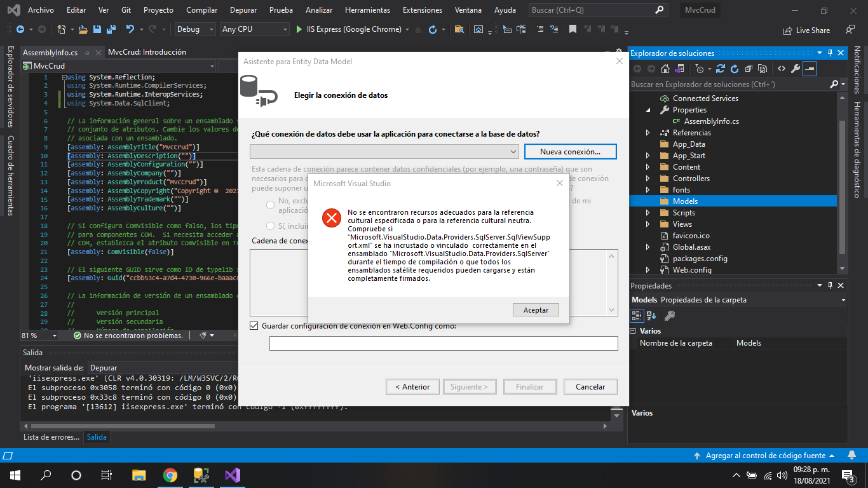
Task: Click Property Pages wrench in Propiedades panel
Action: point(669,315)
